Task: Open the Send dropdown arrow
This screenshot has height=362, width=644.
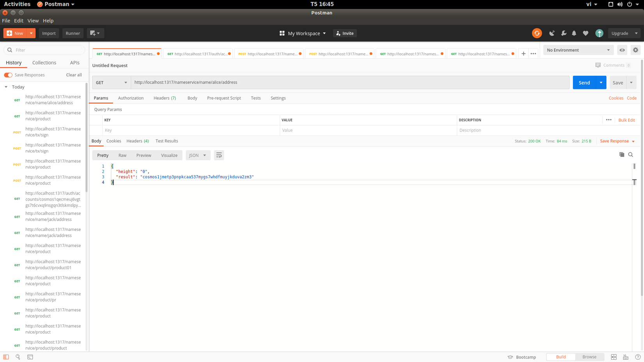Action: pyautogui.click(x=601, y=82)
